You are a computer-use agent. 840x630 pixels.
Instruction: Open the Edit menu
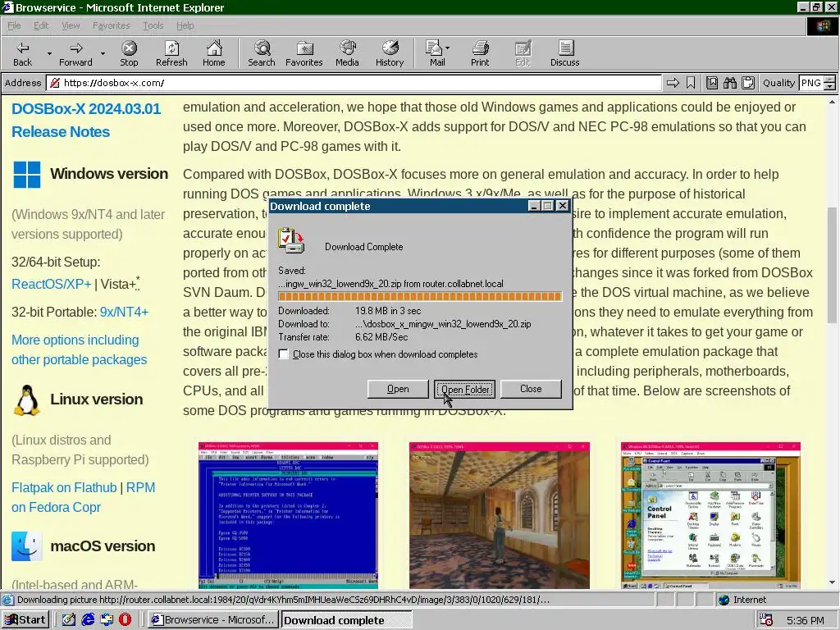point(41,25)
